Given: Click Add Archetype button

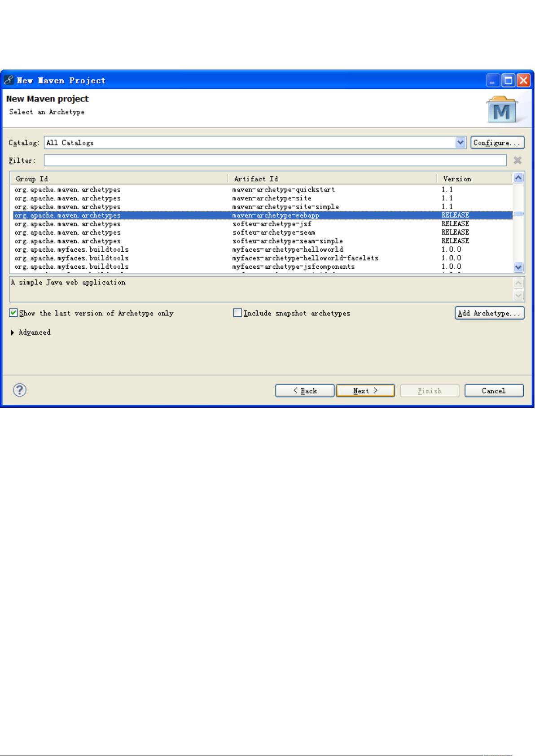Looking at the screenshot, I should coord(489,313).
